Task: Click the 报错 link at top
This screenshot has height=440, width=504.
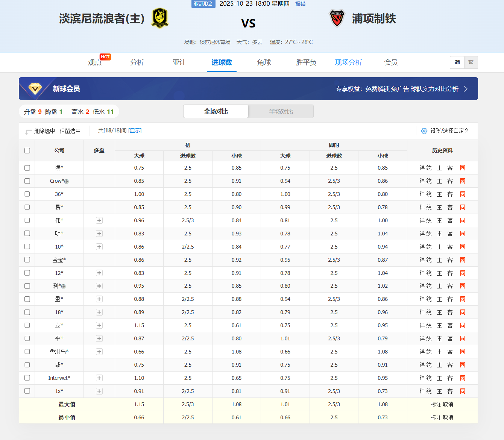Action: tap(301, 4)
